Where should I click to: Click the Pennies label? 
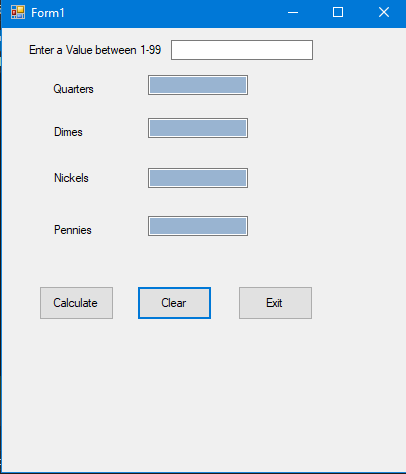tap(73, 230)
